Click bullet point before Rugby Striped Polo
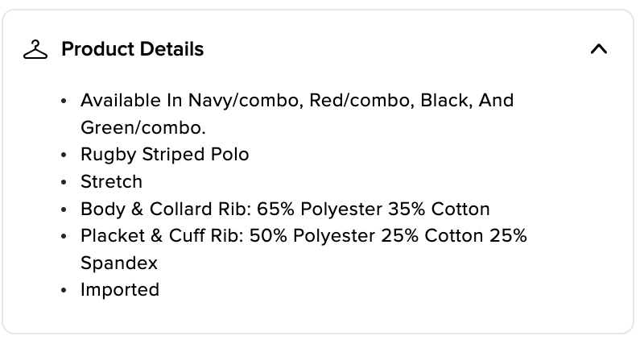Screen dimensions: 644x340 pyautogui.click(x=64, y=155)
